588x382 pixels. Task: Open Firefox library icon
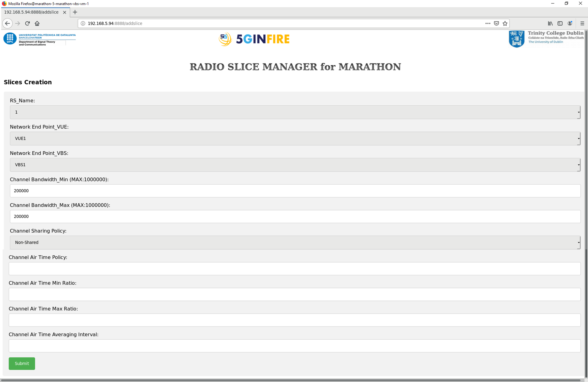coord(550,23)
